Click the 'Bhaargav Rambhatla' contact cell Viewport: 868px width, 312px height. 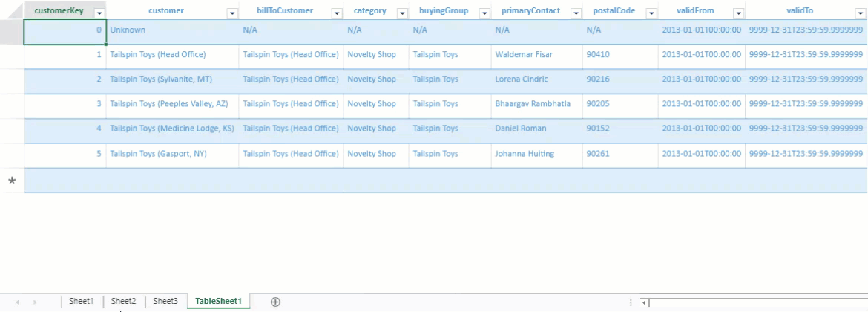point(537,104)
